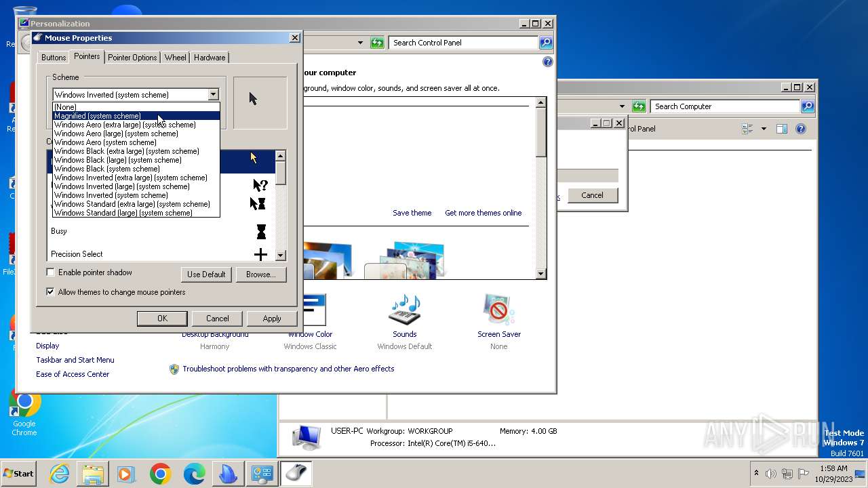Image resolution: width=868 pixels, height=488 pixels.
Task: Select Windows Inverted (large) scheme
Action: coord(136,186)
